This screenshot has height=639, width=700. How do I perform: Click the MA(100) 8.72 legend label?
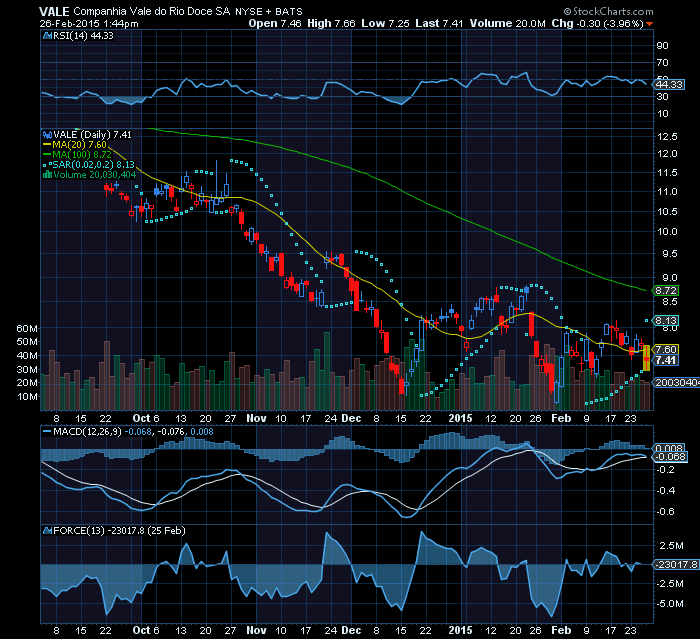coord(82,155)
